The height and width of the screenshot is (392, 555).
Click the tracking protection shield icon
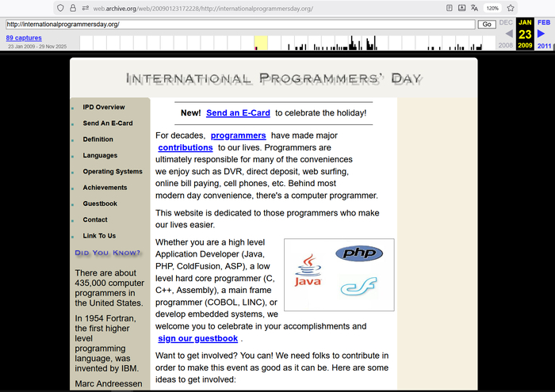click(x=61, y=8)
